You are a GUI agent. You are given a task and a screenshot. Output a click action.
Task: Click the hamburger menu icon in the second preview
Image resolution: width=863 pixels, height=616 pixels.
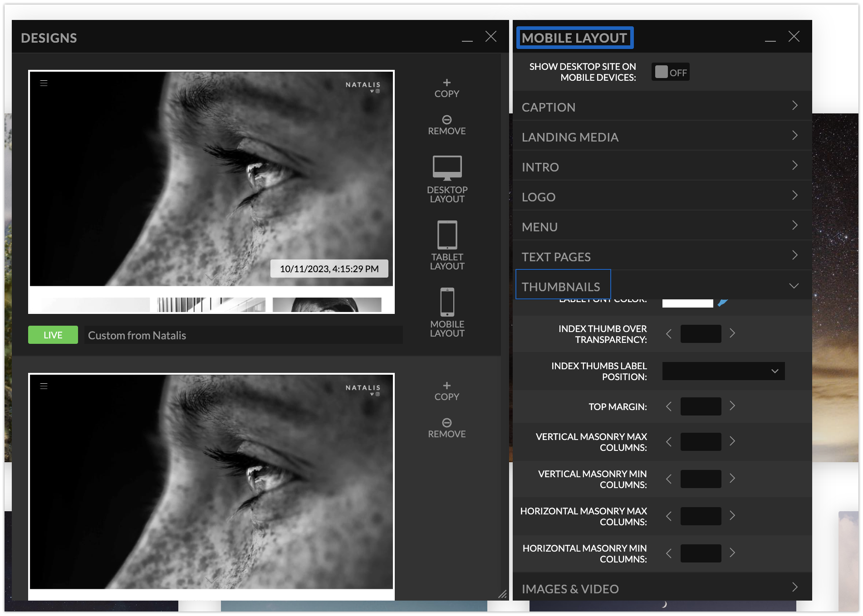pos(44,386)
